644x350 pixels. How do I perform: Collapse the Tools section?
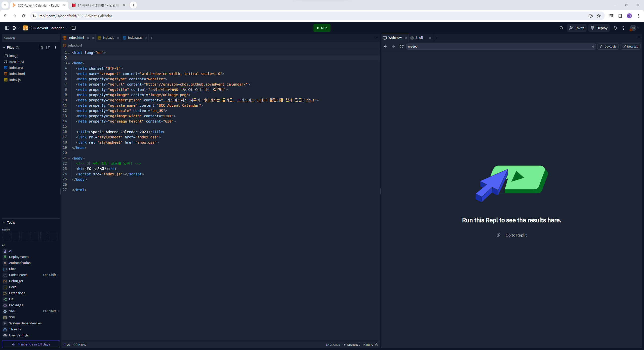pyautogui.click(x=4, y=223)
